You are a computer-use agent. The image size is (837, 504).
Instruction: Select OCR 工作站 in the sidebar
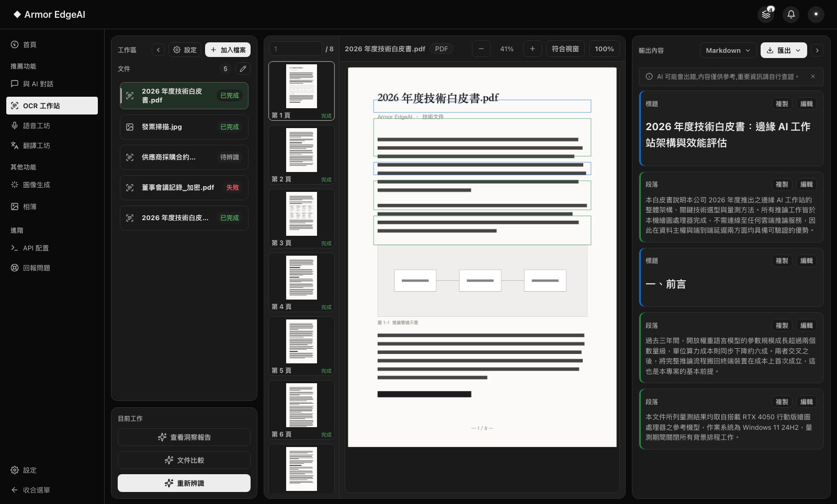52,106
